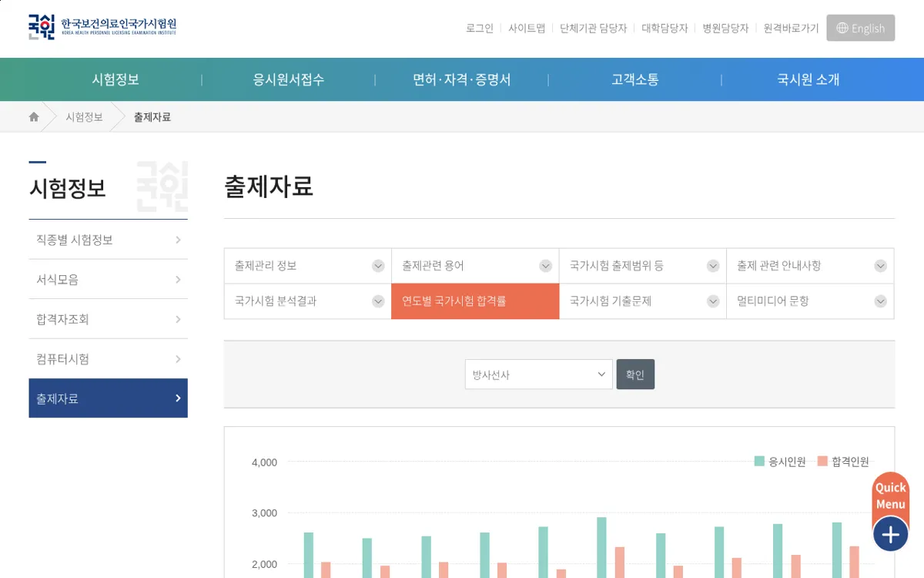Open 합격자조회 sidebar item
The height and width of the screenshot is (578, 924).
point(108,319)
